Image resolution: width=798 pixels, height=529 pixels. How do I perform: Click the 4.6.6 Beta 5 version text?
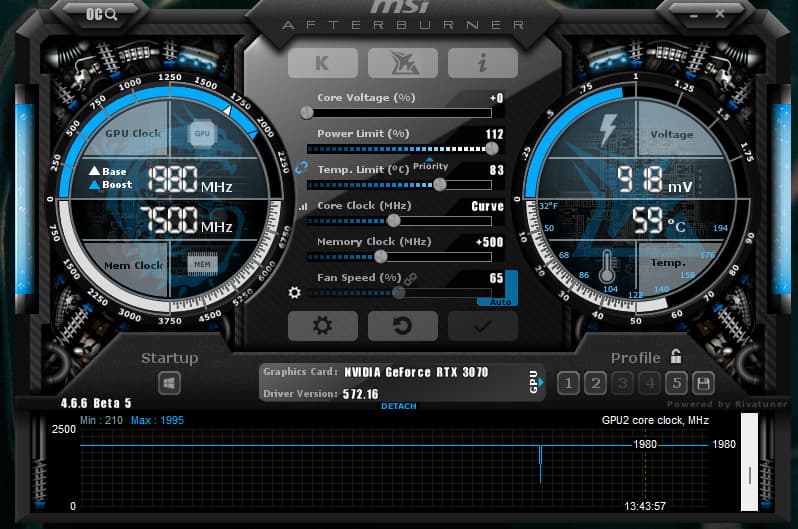pyautogui.click(x=96, y=403)
